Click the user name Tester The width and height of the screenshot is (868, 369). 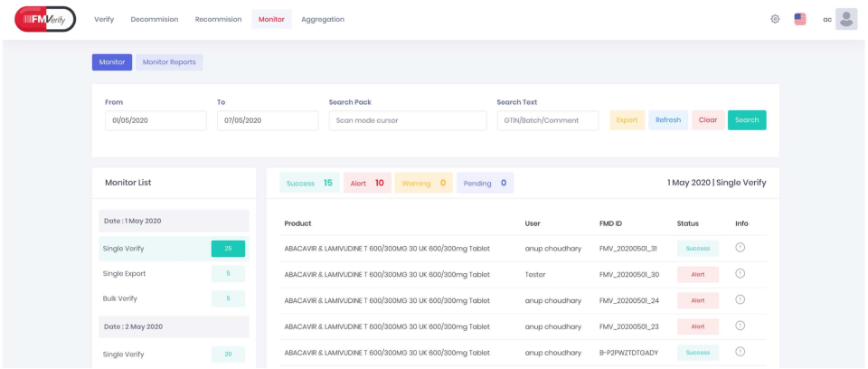534,275
